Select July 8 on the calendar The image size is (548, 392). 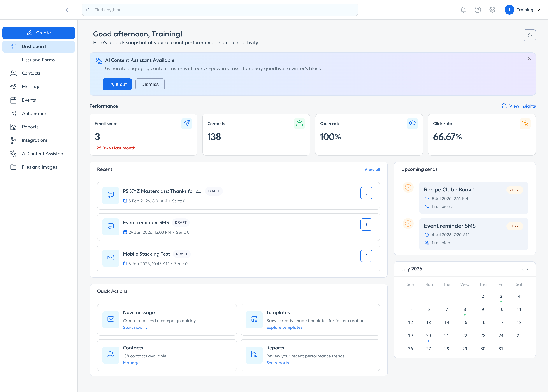[x=465, y=309]
